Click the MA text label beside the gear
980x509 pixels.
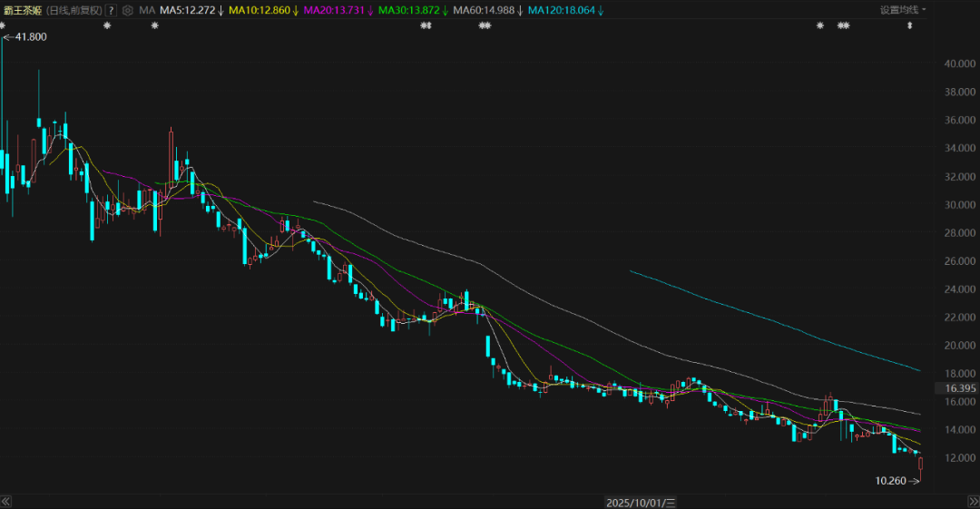[x=146, y=10]
